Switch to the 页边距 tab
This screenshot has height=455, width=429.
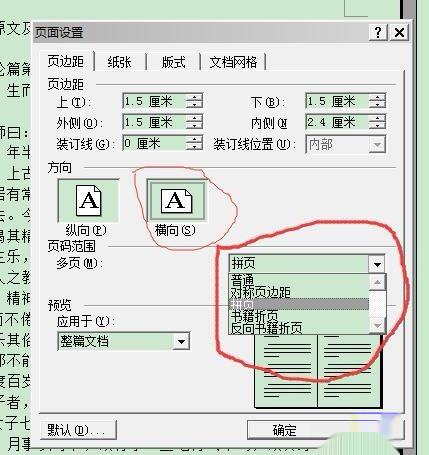click(66, 61)
